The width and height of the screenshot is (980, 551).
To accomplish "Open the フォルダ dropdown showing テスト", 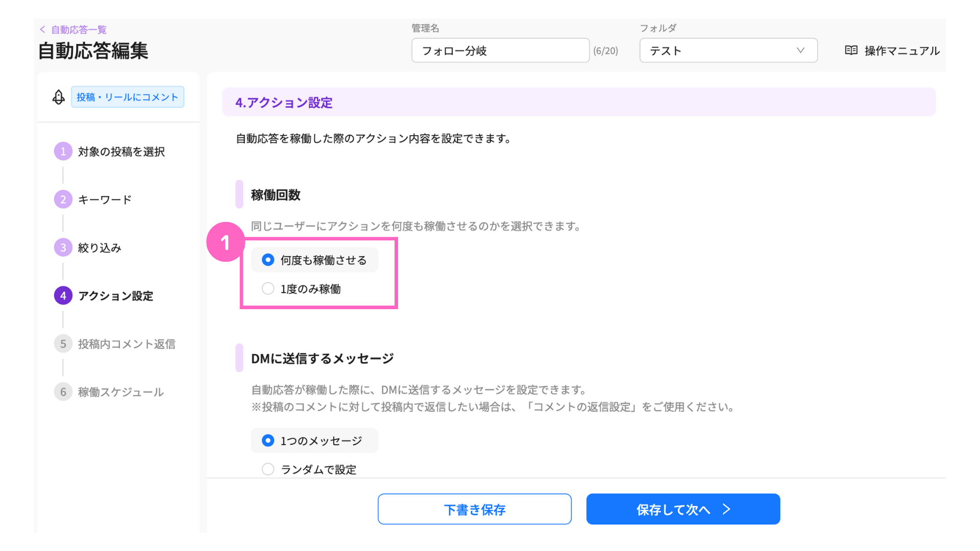I will click(728, 50).
